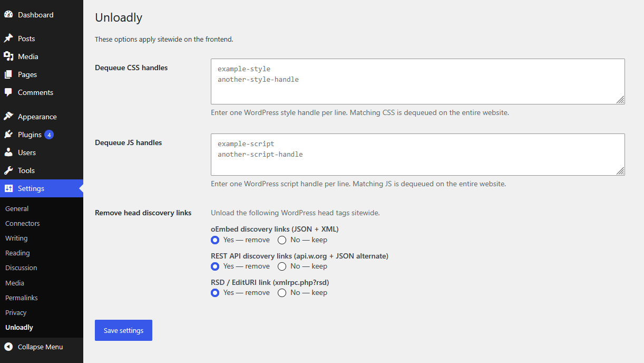
Task: Click the active Settings menu item
Action: pyautogui.click(x=42, y=188)
